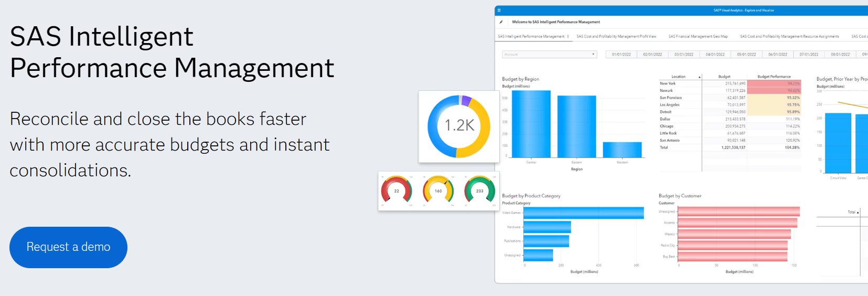Viewport: 868px width, 296px height.
Task: Click the Hardware budget bar
Action: pyautogui.click(x=547, y=227)
